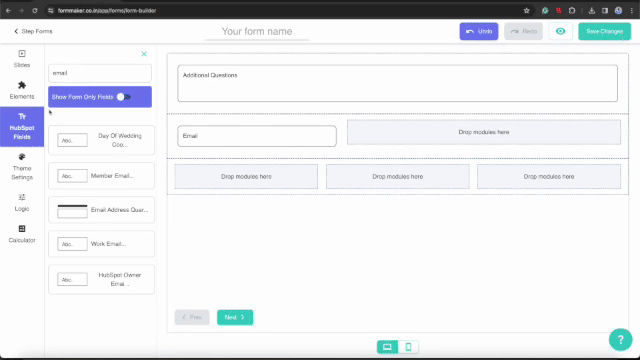Open browser three-dot menu

[x=631, y=11]
